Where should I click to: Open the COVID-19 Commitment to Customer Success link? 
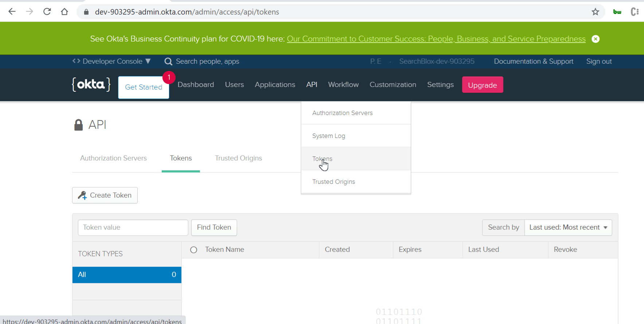pos(436,39)
